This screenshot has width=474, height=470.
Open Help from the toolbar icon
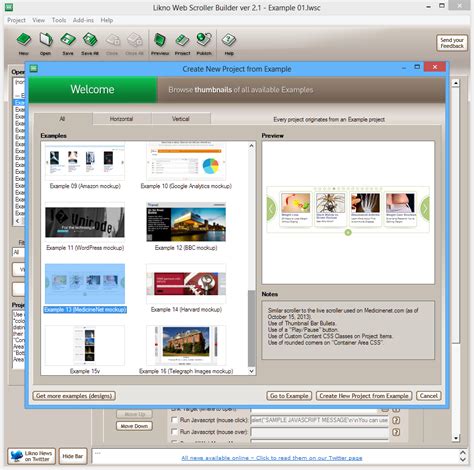click(229, 40)
